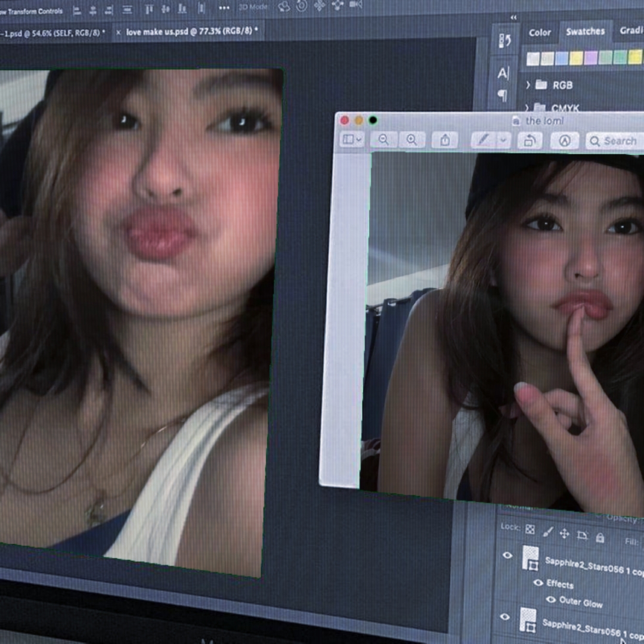Click the zoom in magnifier in Preview

pos(411,140)
